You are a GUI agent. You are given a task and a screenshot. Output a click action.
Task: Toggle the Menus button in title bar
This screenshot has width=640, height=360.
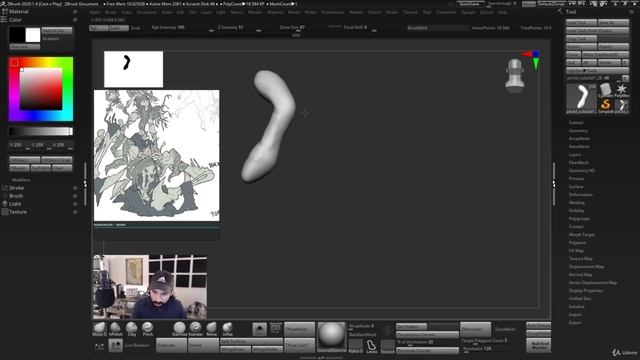pyautogui.click(x=529, y=4)
